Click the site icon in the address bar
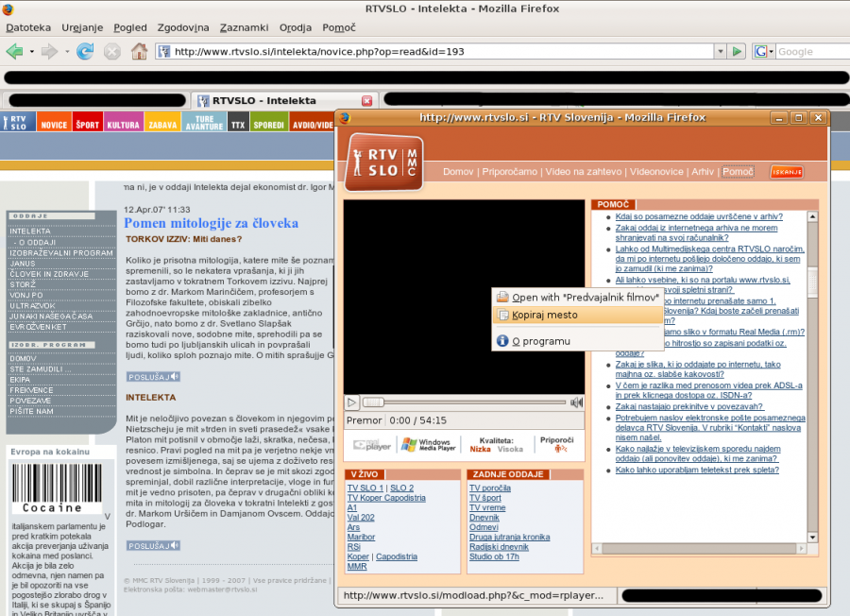Image resolution: width=850 pixels, height=616 pixels. [x=164, y=52]
